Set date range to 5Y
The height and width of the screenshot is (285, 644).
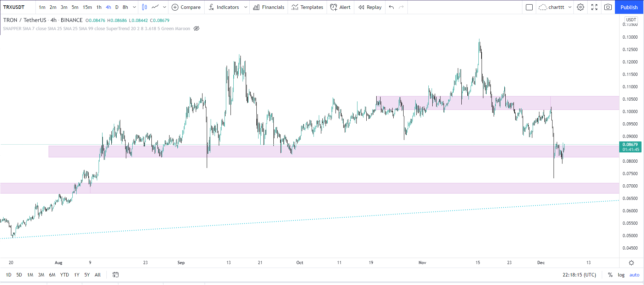coord(87,275)
